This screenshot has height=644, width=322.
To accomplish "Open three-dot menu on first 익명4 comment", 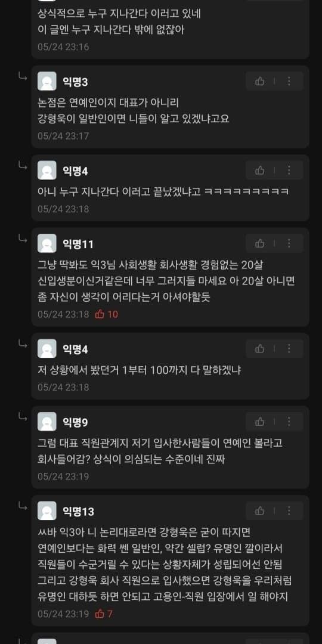I will tap(289, 170).
